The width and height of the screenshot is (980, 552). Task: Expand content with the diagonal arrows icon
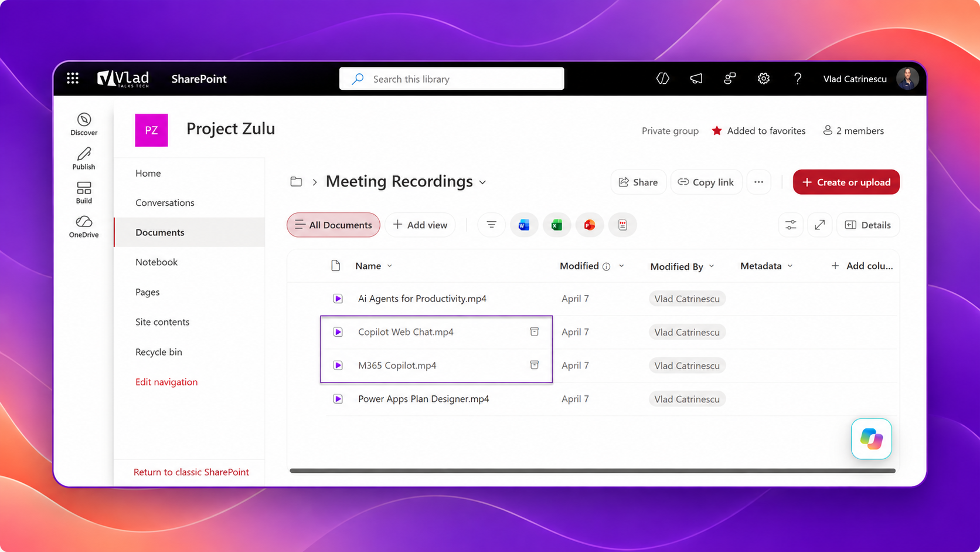point(820,225)
